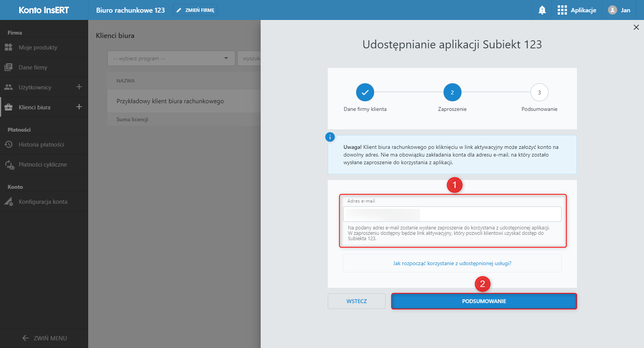
Task: Click the blue info icon beside Uwaga
Action: point(330,137)
